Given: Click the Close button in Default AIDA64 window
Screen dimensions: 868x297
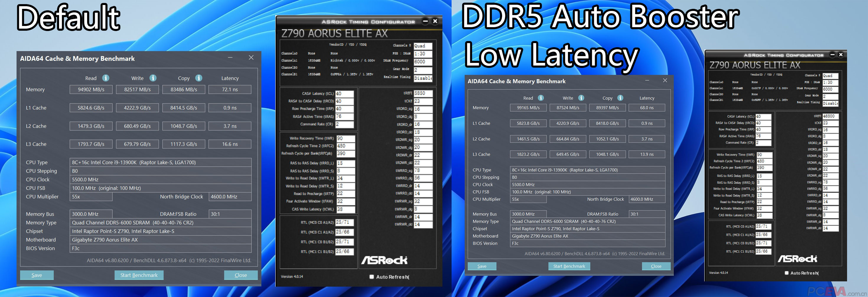Looking at the screenshot, I should [241, 275].
